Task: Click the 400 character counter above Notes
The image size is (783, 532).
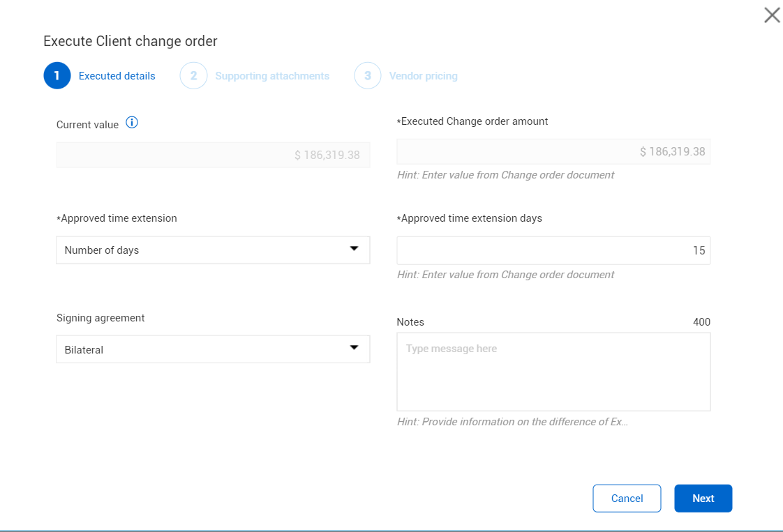Action: (701, 322)
